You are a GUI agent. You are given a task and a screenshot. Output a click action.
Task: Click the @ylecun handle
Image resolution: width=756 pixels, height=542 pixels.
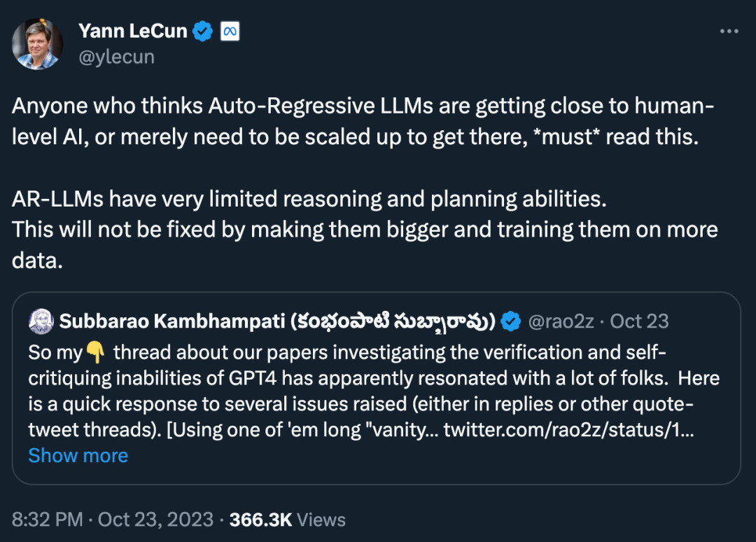(x=117, y=56)
